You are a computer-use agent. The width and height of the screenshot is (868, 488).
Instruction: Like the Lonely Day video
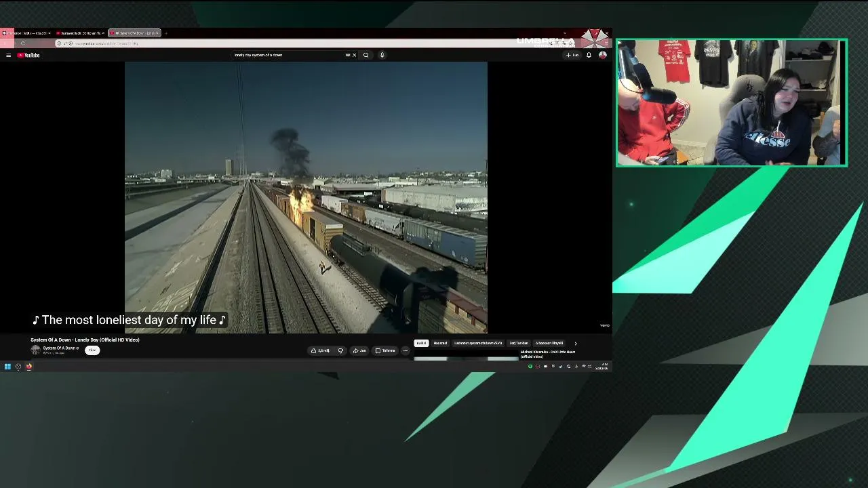click(x=321, y=350)
